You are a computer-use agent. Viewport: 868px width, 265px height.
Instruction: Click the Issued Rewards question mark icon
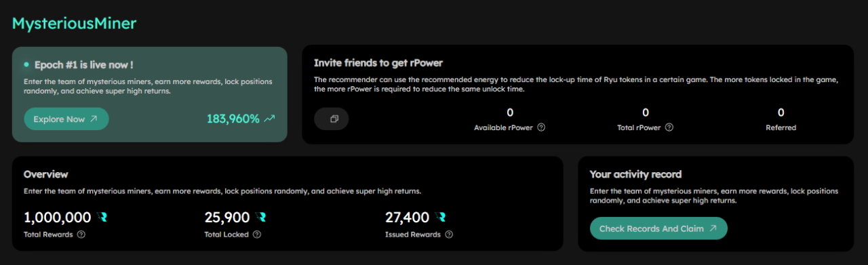pos(449,235)
